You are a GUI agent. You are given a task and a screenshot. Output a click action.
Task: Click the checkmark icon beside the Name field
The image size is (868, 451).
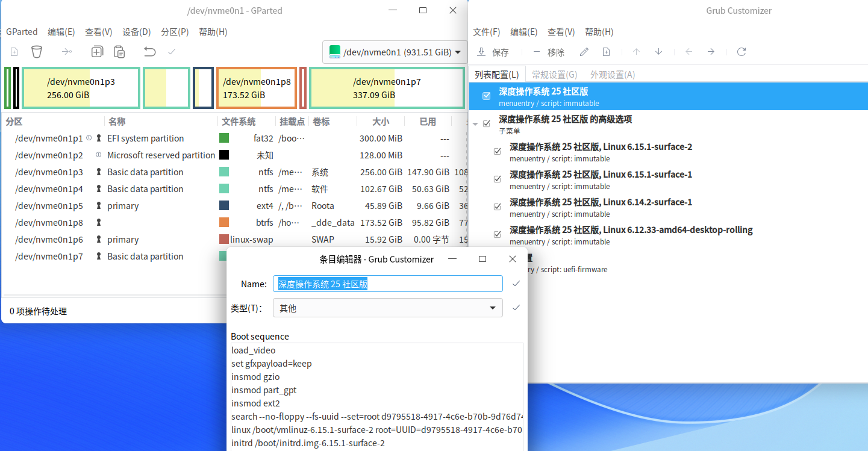click(516, 284)
